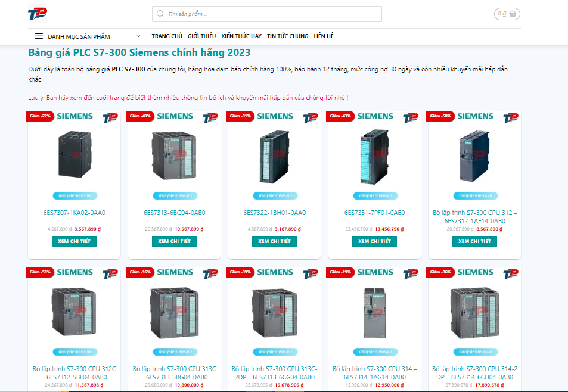Go to the Giới thiệu menu item
The height and width of the screenshot is (392, 568).
coord(202,36)
